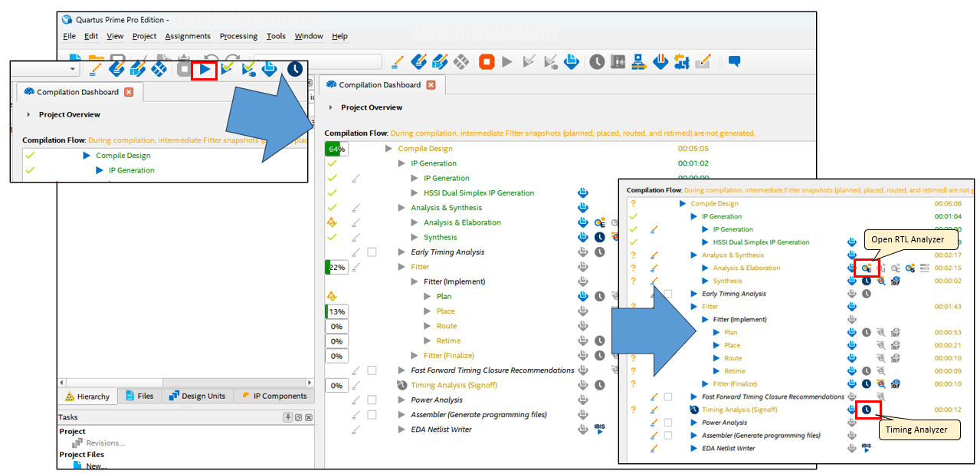The image size is (980, 474).
Task: Tick the Power Analysis checkbox
Action: (x=372, y=400)
